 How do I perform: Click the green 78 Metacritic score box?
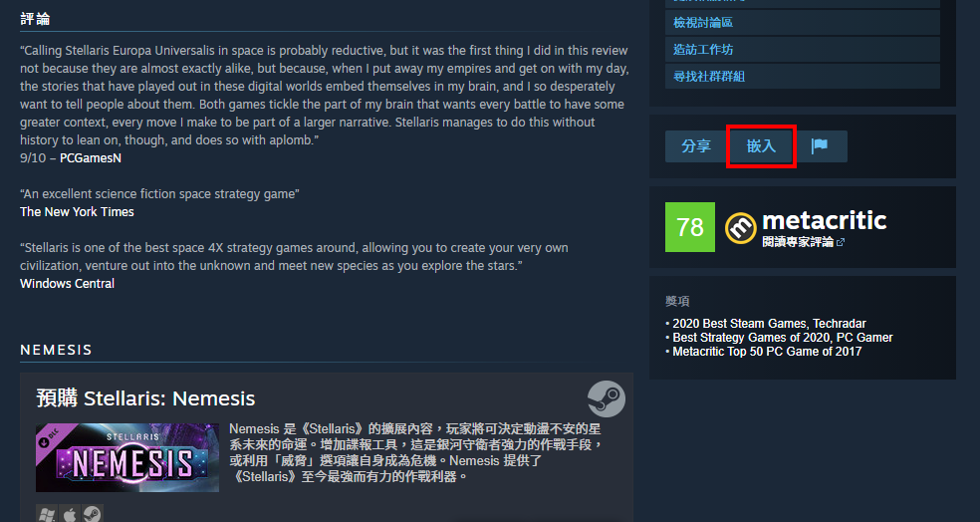pos(690,227)
